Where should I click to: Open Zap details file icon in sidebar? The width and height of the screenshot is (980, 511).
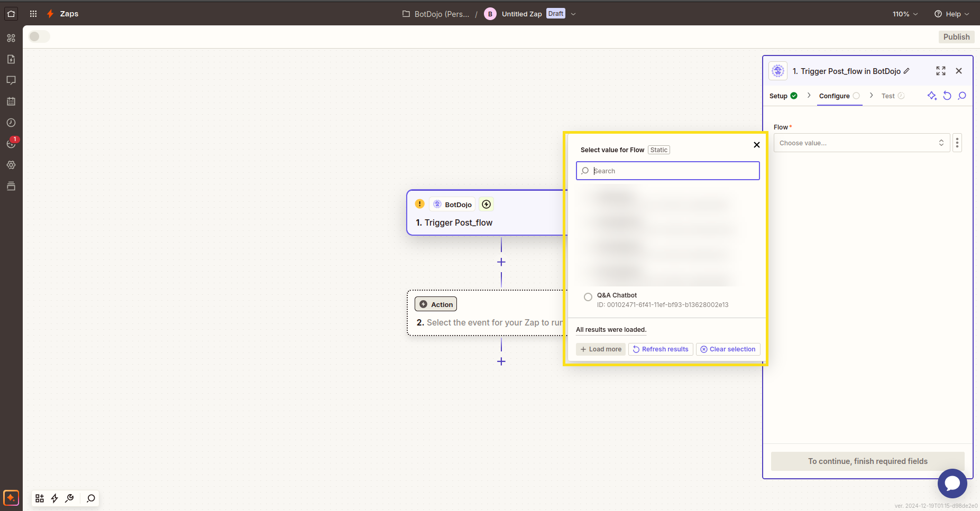click(11, 59)
